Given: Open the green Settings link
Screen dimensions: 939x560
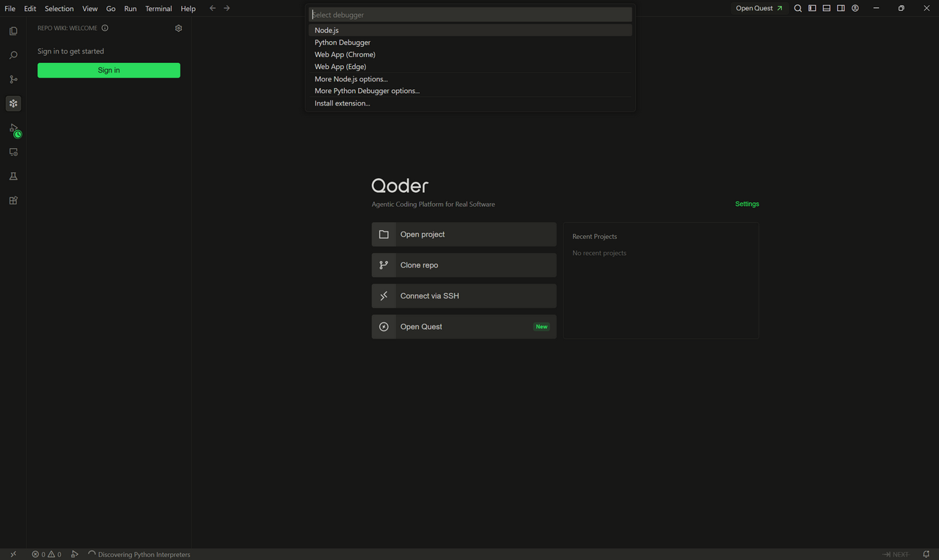Looking at the screenshot, I should 747,204.
